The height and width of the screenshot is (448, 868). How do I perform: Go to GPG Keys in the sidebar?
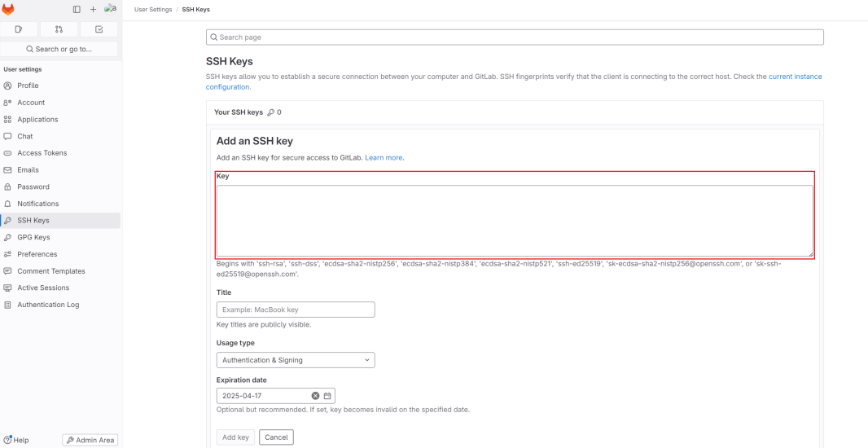coord(33,237)
